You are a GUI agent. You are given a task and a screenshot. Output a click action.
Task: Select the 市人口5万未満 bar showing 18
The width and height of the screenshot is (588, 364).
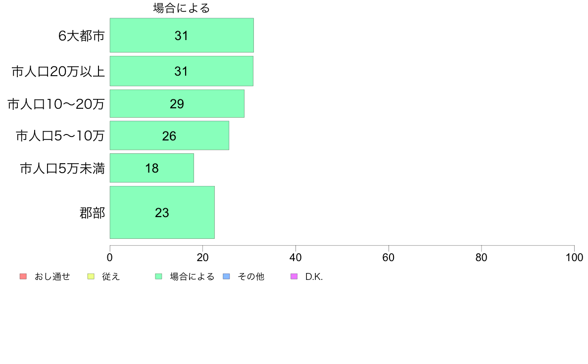pyautogui.click(x=152, y=168)
